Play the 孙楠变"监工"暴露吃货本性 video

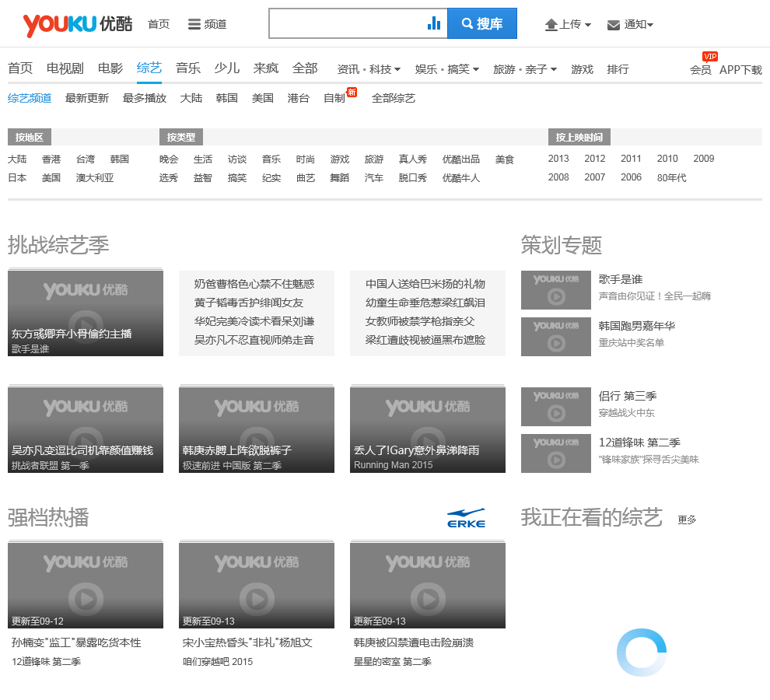pyautogui.click(x=86, y=585)
